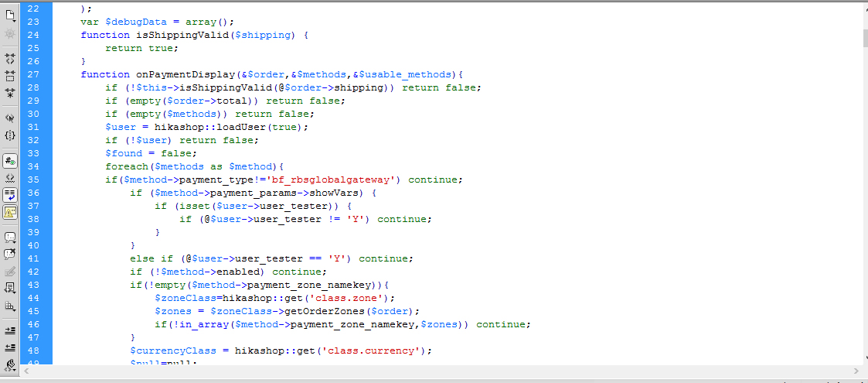Click the 'isShippingValid' name on line 24
868x383 pixels.
click(x=182, y=35)
